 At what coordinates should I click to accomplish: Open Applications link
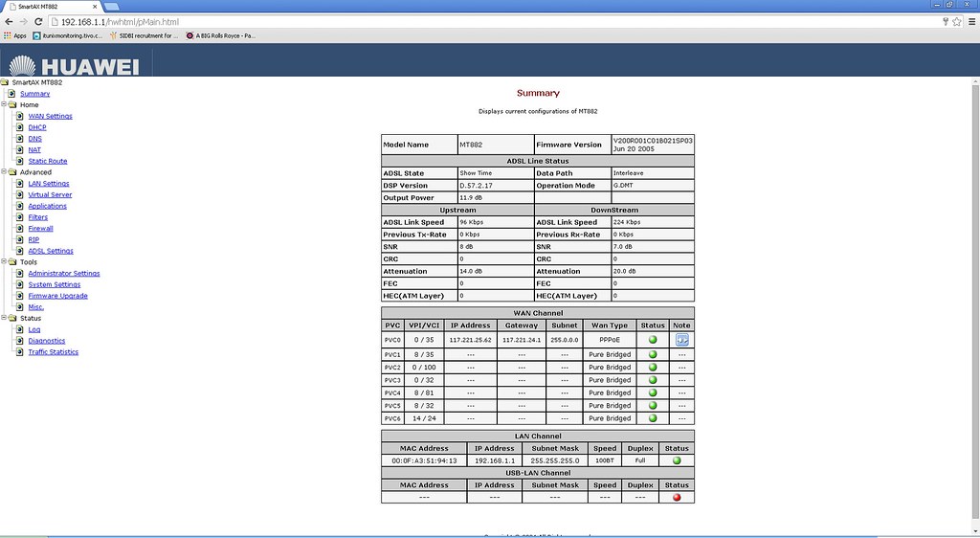click(48, 206)
